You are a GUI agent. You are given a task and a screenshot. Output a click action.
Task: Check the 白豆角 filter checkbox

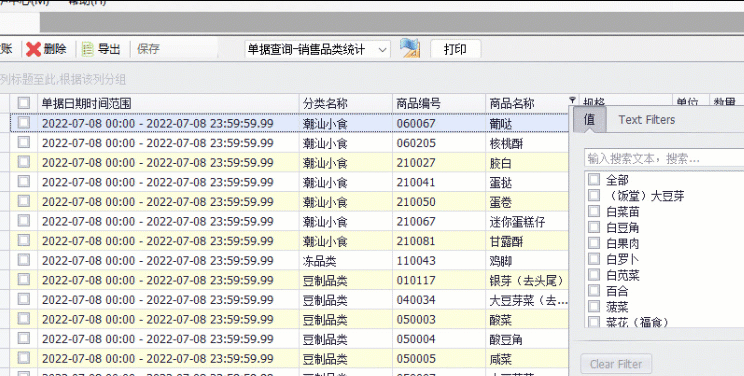(594, 227)
